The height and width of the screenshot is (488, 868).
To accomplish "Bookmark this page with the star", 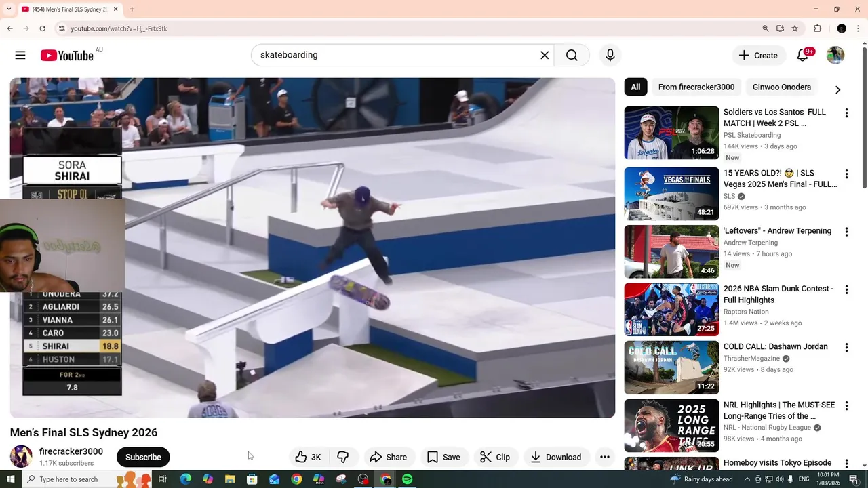I will pos(795,28).
